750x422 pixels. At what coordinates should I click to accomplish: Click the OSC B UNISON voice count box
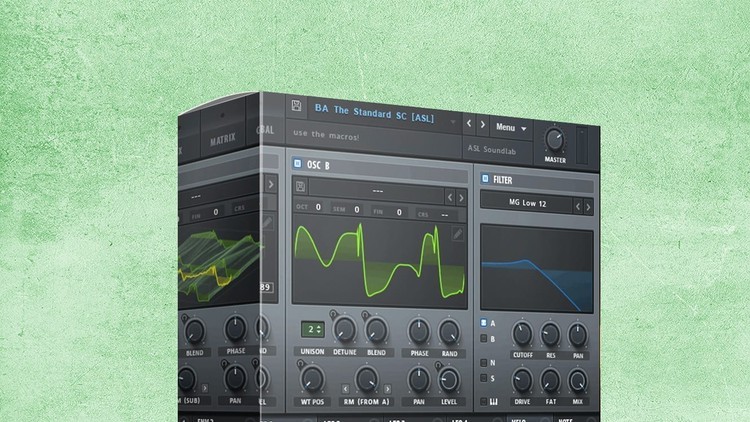[312, 329]
